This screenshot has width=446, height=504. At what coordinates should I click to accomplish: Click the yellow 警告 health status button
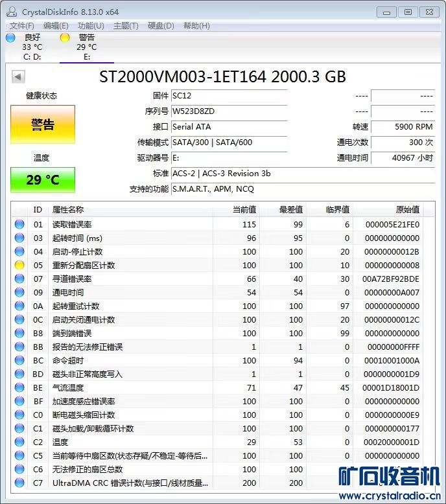tap(43, 124)
